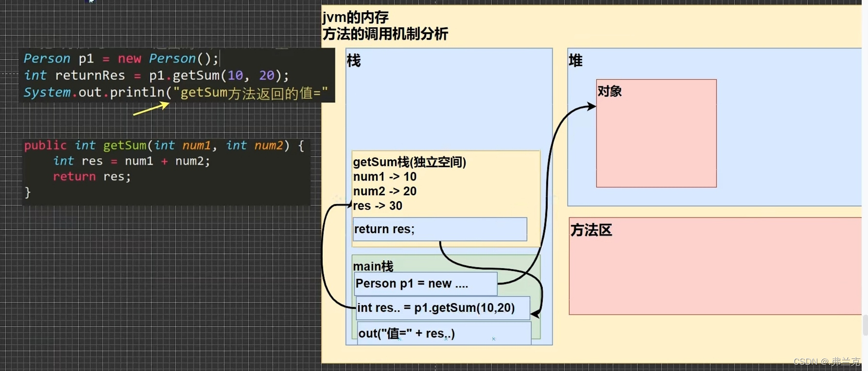Click the '堆' heap label
The image size is (868, 371).
(x=576, y=61)
